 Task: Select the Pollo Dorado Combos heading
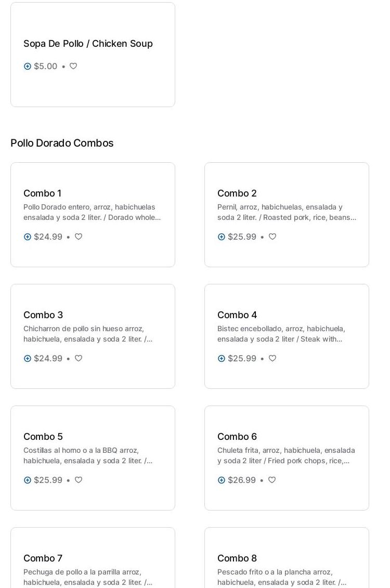tap(62, 143)
